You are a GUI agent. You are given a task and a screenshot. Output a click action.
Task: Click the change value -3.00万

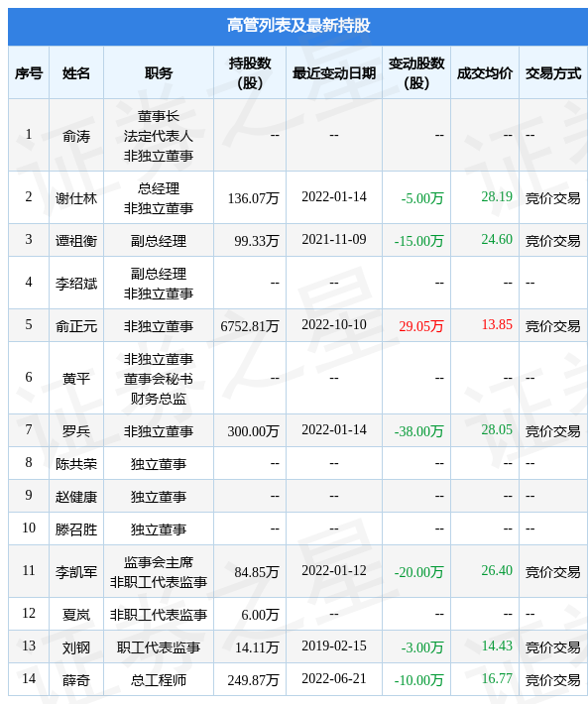(422, 647)
